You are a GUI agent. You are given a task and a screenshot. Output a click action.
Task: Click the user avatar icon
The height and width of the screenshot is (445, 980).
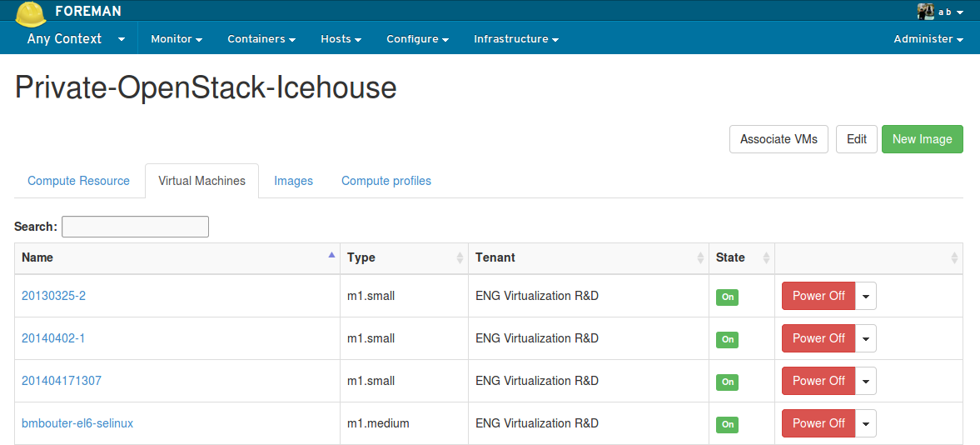click(x=926, y=12)
